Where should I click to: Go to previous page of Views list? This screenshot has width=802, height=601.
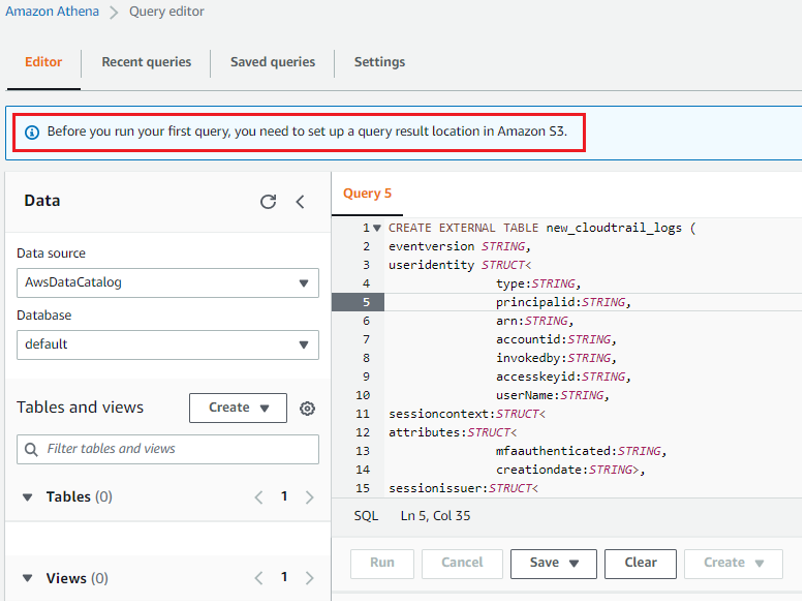pos(259,578)
